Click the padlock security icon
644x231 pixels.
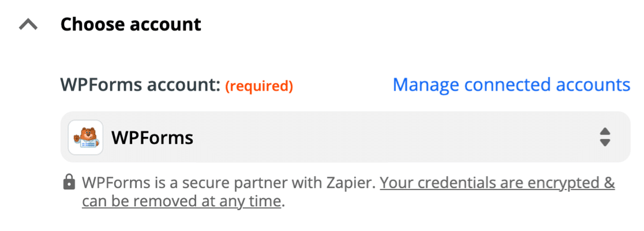[x=69, y=184]
